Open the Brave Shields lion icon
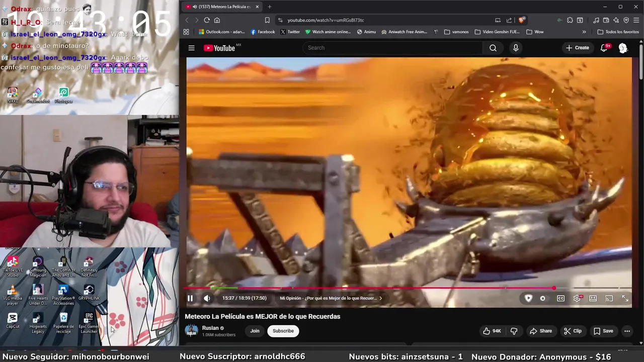Screen dimensions: 644x362 522,20
